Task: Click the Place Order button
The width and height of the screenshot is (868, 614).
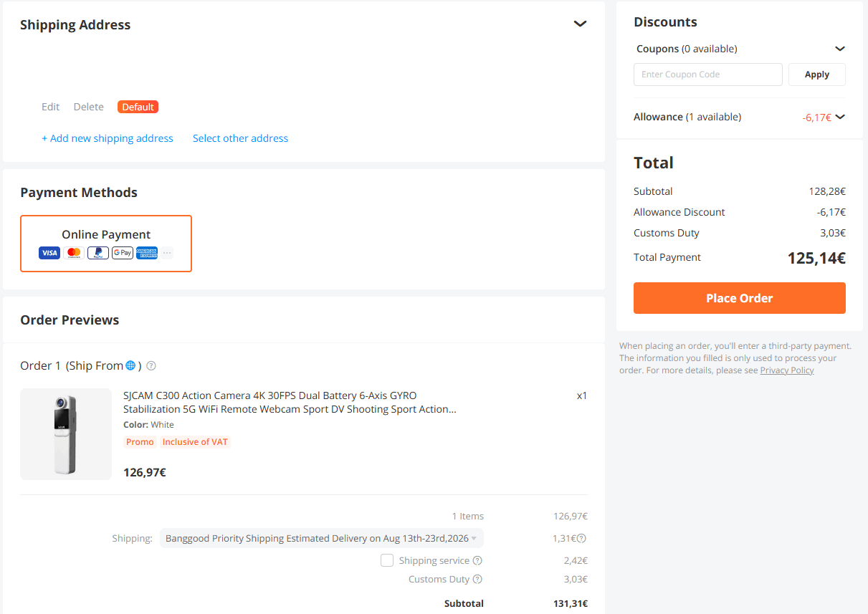Action: 740,298
